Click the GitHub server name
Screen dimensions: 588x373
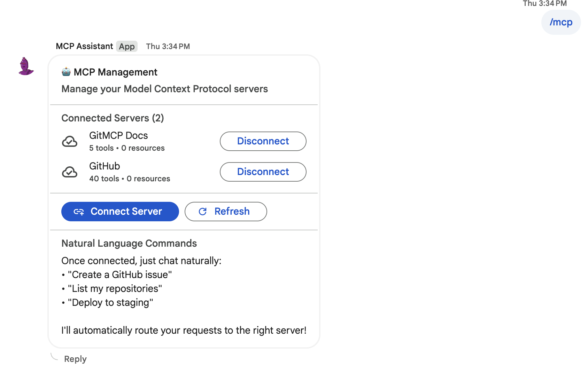click(x=105, y=166)
